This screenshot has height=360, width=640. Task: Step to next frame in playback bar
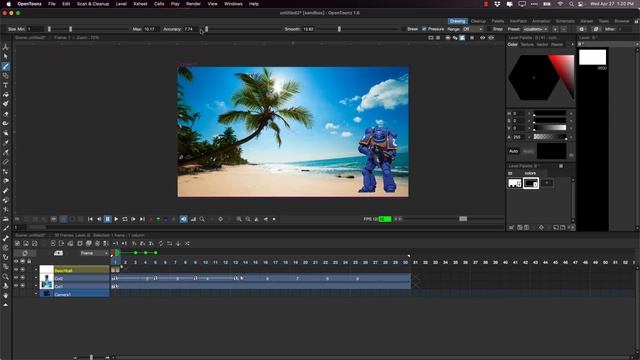(x=133, y=219)
